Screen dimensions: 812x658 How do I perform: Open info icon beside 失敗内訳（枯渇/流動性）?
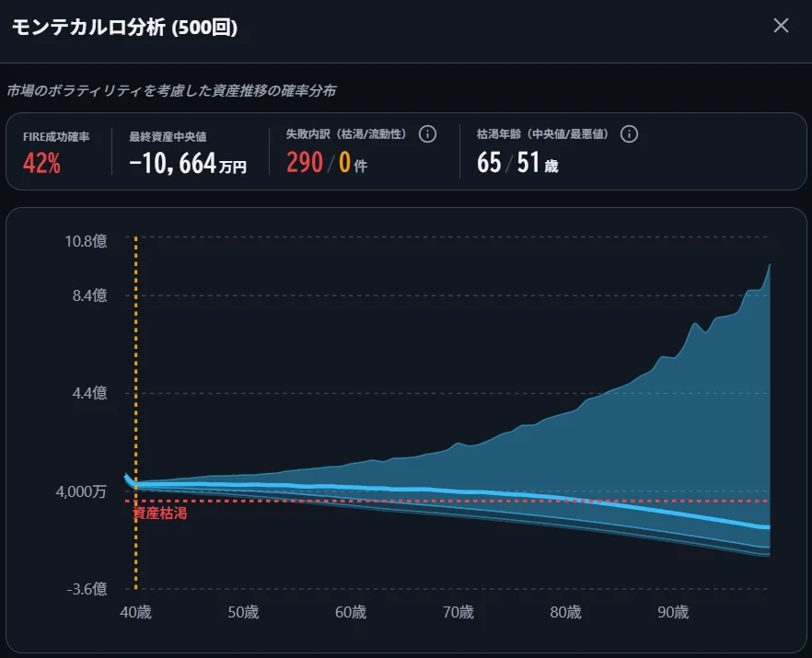(427, 134)
